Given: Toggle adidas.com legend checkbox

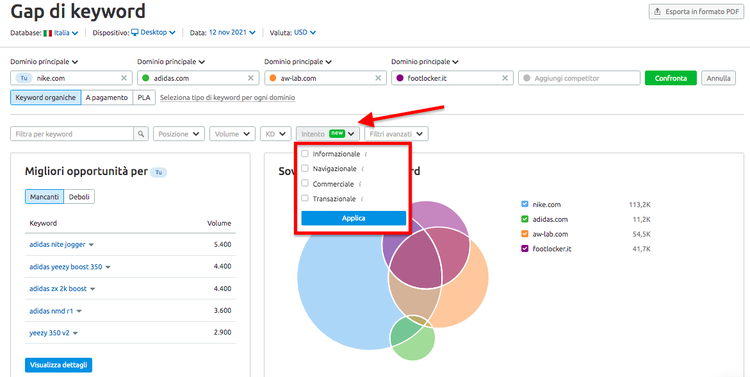Looking at the screenshot, I should click(525, 220).
